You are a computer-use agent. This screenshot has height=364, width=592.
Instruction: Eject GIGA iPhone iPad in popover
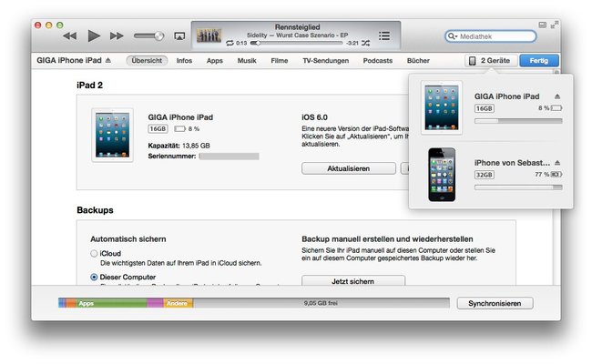pos(557,96)
